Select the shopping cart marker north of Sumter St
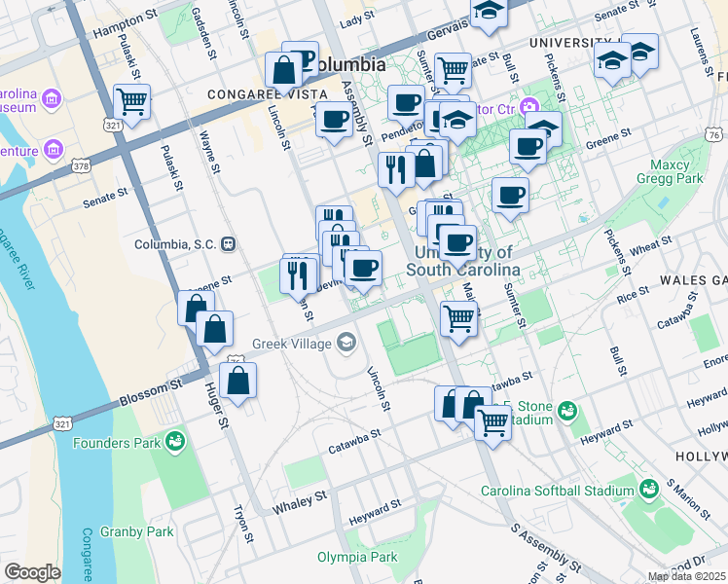This screenshot has height=584, width=728. tap(454, 70)
